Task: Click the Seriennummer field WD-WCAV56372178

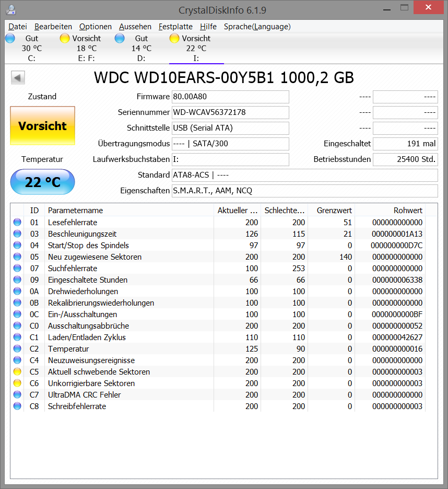Action: (x=230, y=112)
